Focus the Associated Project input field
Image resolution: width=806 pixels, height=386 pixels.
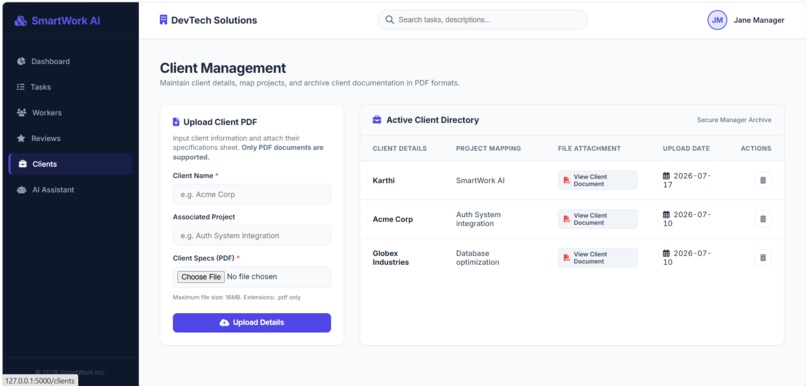(x=252, y=235)
